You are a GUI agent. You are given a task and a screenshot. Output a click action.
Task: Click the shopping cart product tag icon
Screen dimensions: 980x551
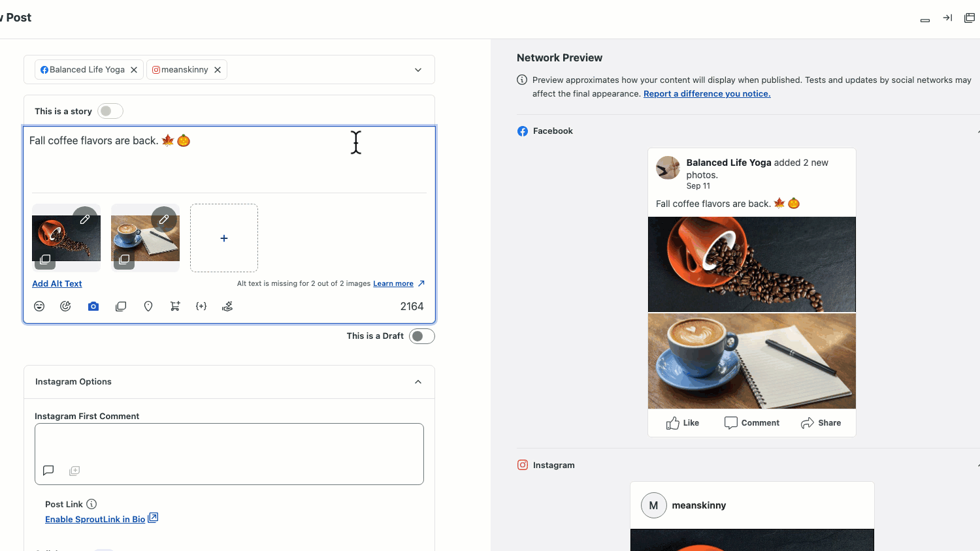pos(175,306)
